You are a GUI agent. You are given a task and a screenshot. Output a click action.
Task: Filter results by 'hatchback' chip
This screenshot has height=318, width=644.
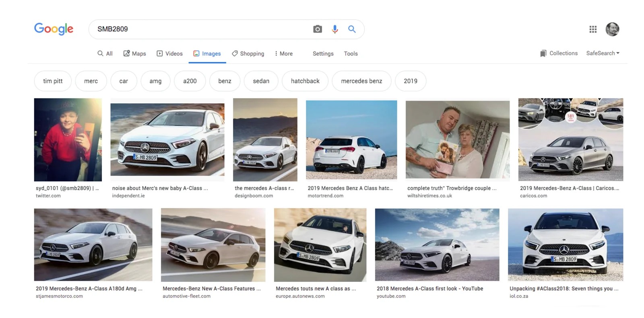click(x=305, y=81)
